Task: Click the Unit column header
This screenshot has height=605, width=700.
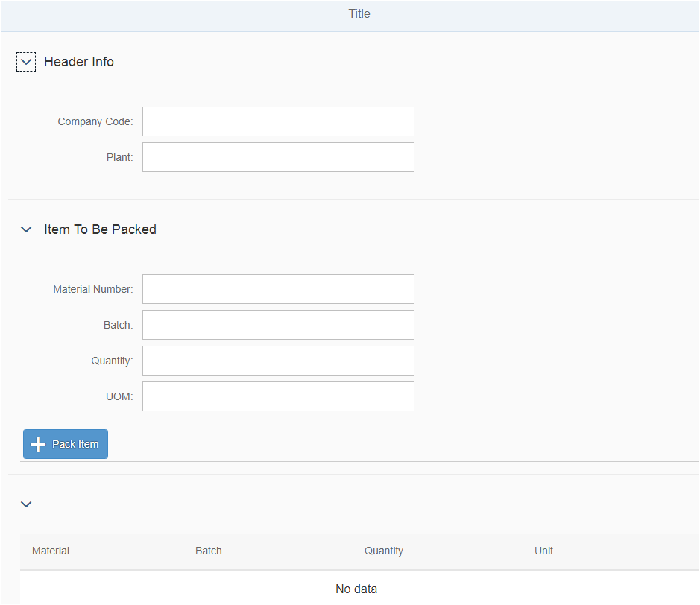Action: (543, 551)
